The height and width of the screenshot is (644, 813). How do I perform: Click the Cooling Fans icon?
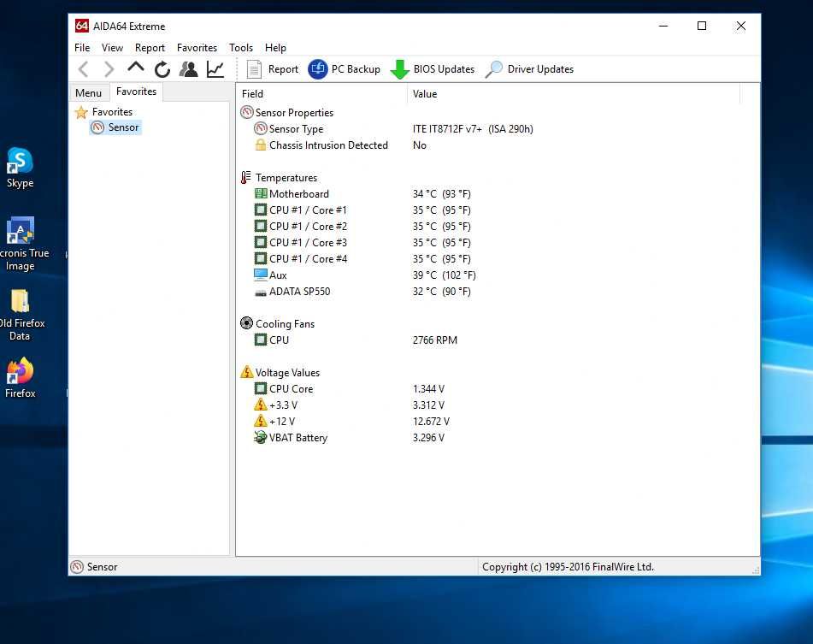247,323
